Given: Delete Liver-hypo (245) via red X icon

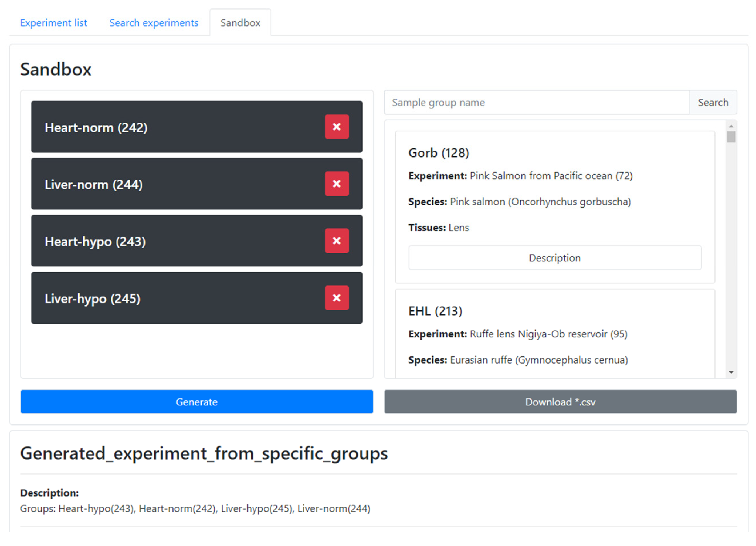Looking at the screenshot, I should [x=337, y=298].
